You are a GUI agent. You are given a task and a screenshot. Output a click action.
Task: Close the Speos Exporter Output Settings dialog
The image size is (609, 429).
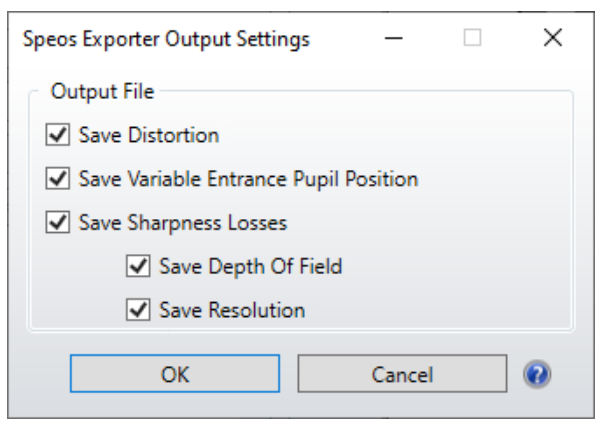pyautogui.click(x=553, y=38)
